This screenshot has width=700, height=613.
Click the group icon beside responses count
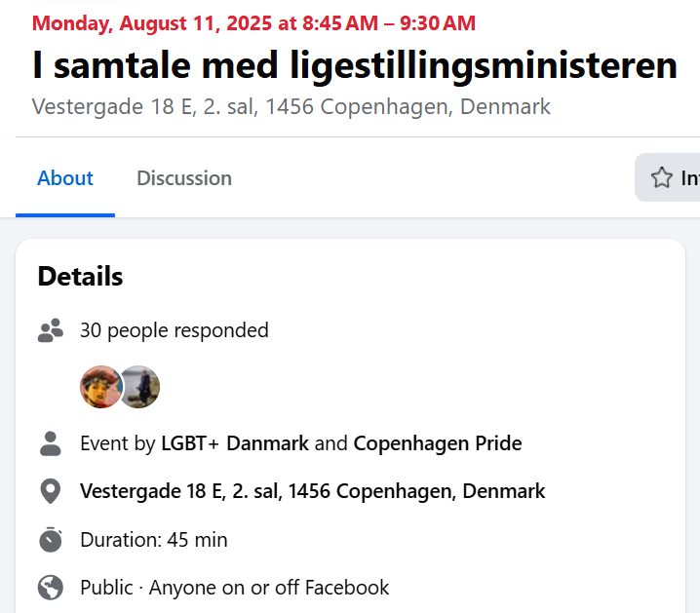[50, 330]
